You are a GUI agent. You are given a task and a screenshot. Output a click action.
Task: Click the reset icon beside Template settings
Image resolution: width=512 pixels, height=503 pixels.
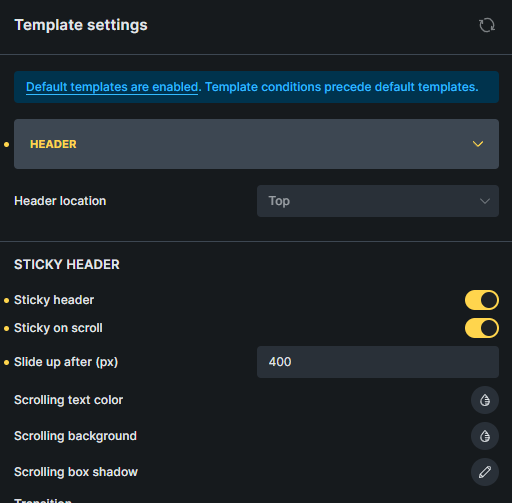click(x=487, y=25)
